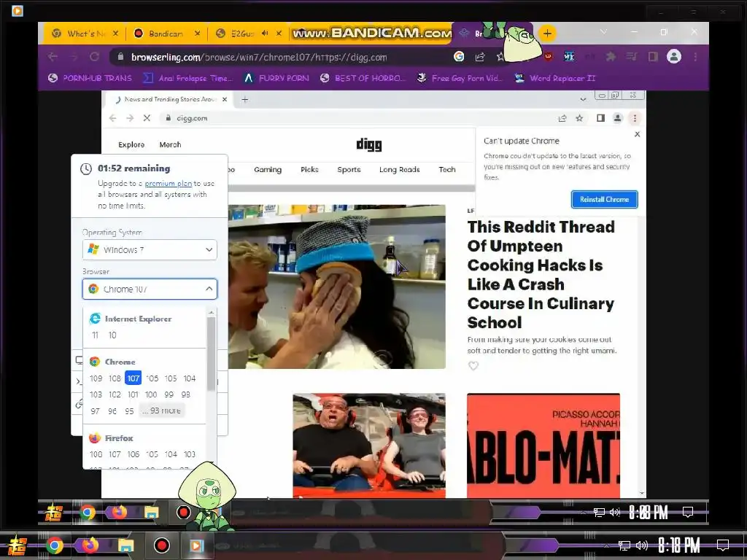Go to the Sports section on digg
This screenshot has width=747, height=560.
[349, 169]
